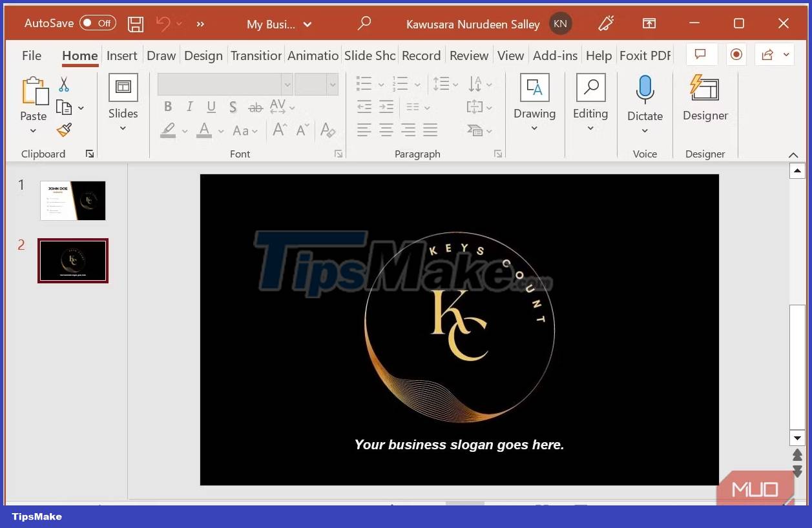Expand the Paste options dropdown
The width and height of the screenshot is (812, 528).
(33, 132)
